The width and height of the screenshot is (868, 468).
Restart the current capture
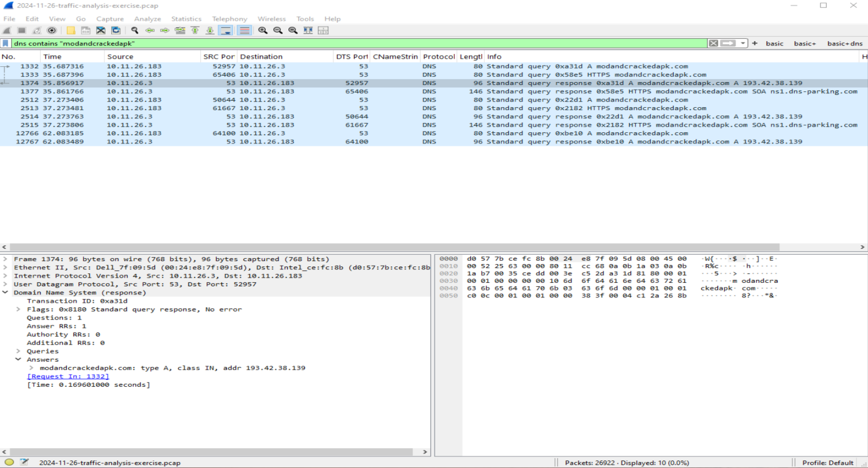click(x=37, y=30)
